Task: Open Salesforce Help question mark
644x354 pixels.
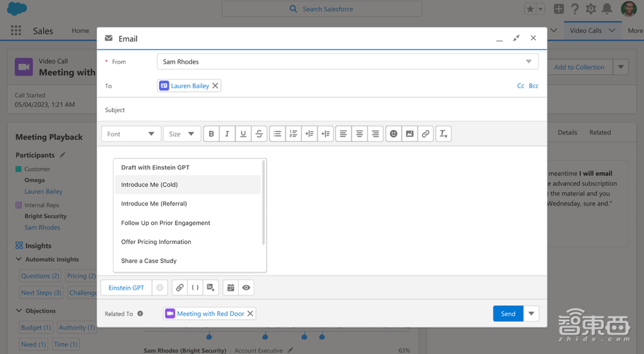Action: coord(575,8)
